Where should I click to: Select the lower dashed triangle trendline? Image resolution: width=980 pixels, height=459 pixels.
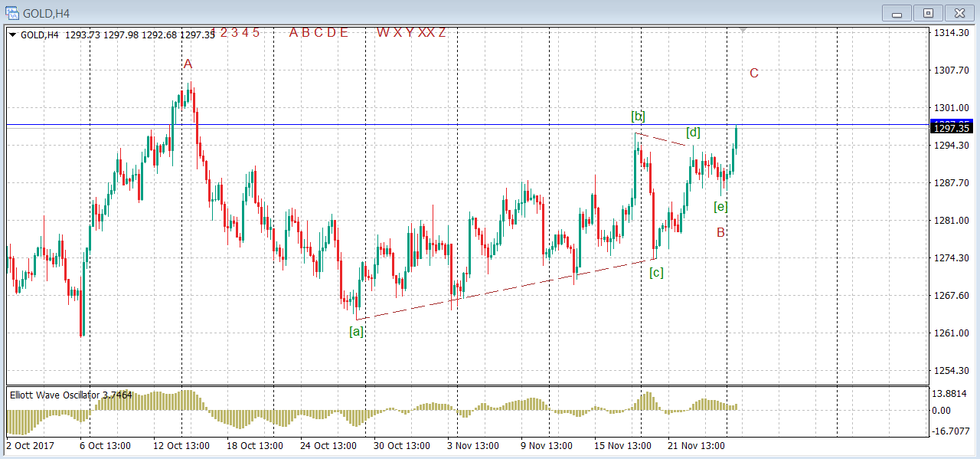click(x=505, y=289)
